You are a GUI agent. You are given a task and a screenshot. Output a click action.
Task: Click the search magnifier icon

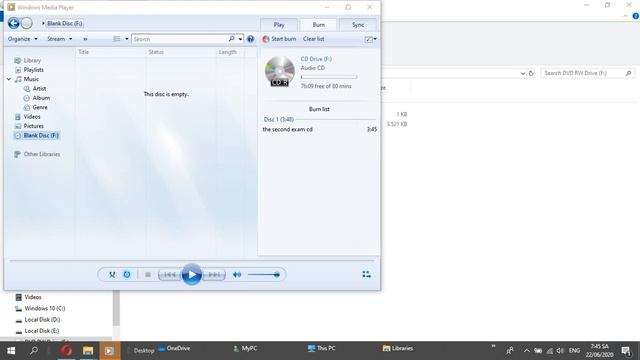pos(231,39)
